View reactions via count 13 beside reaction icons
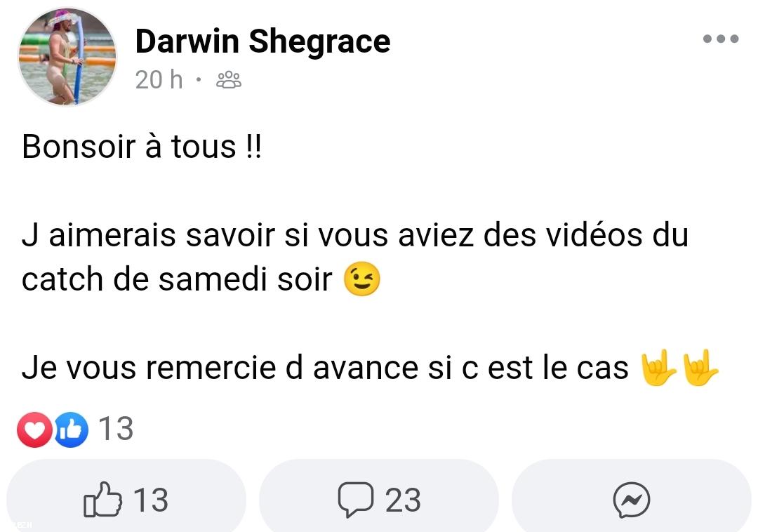 tap(116, 429)
